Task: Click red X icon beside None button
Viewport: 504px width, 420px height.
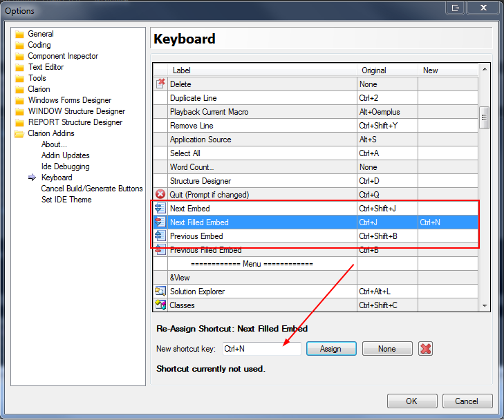Action: coord(426,349)
